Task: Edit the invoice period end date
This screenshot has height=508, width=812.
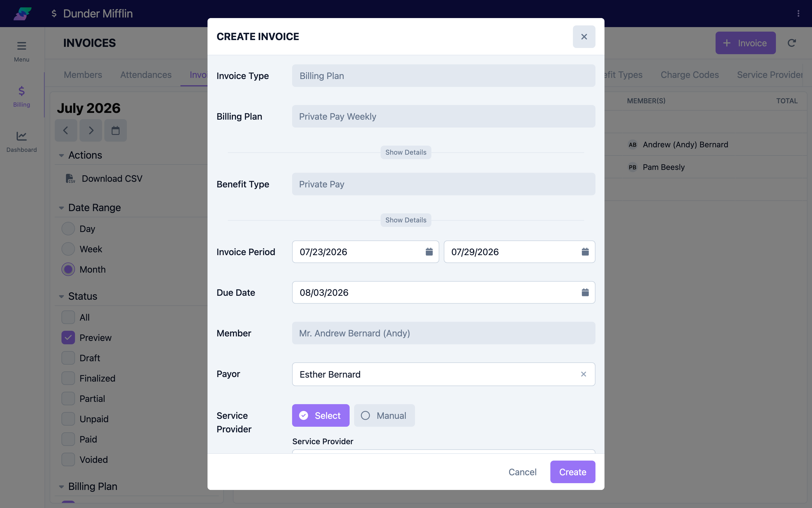Action: pos(519,252)
